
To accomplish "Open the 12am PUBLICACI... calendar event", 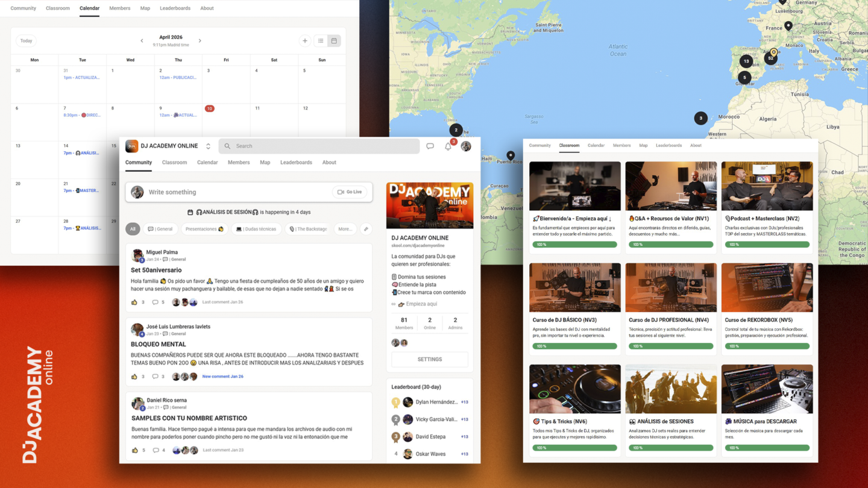I will pyautogui.click(x=178, y=78).
